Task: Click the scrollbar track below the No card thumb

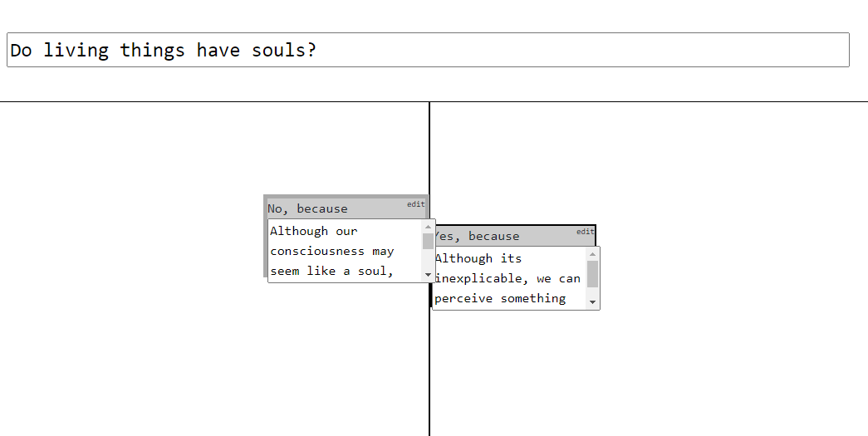Action: pos(428,259)
